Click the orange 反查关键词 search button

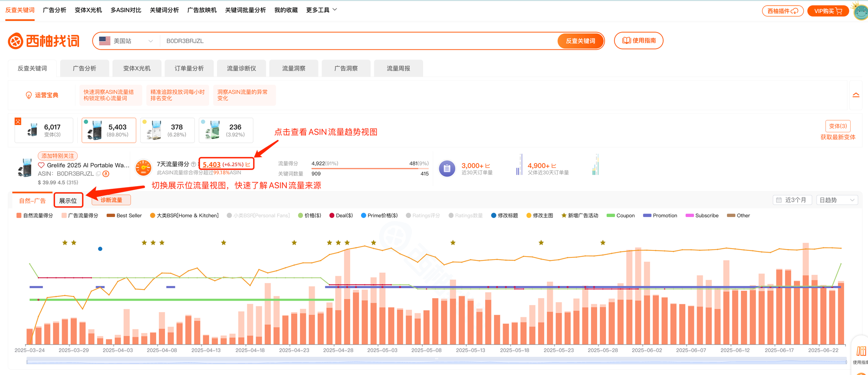(x=580, y=41)
